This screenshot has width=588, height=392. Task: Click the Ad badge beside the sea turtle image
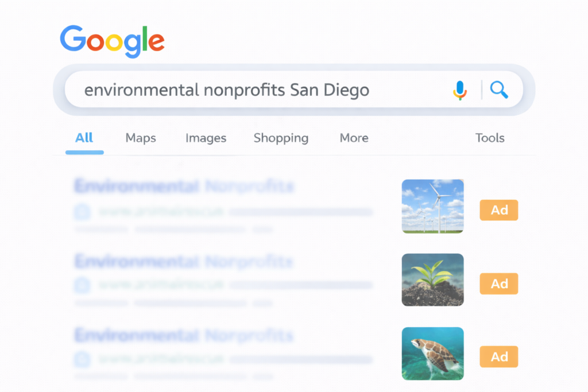coord(498,357)
